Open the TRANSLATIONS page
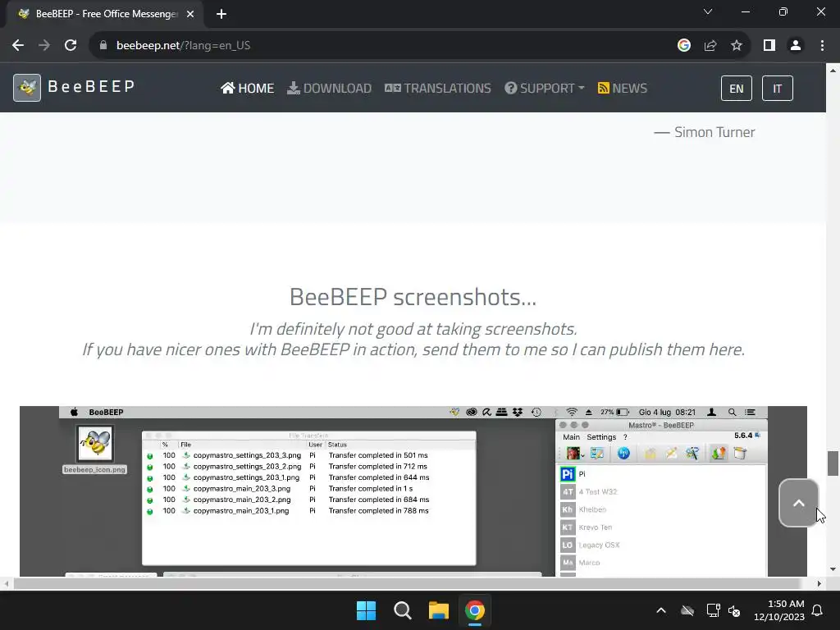This screenshot has width=840, height=630. coord(438,89)
